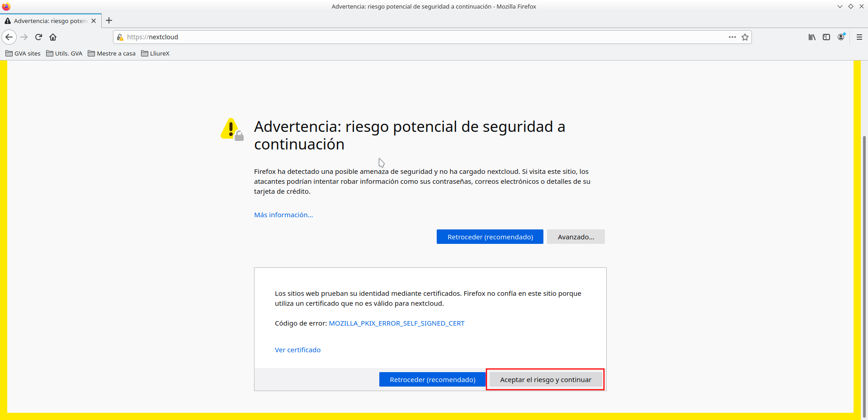Open the hamburger application menu

coord(859,37)
